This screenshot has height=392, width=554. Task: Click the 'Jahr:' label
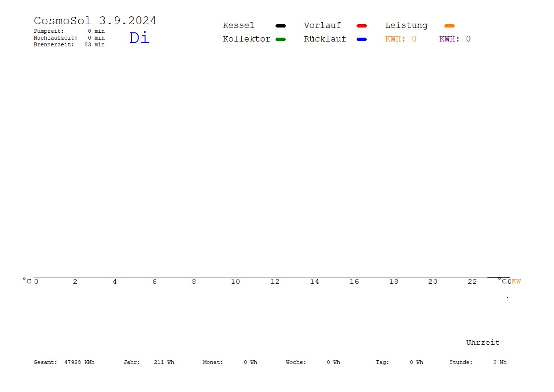pyautogui.click(x=132, y=362)
